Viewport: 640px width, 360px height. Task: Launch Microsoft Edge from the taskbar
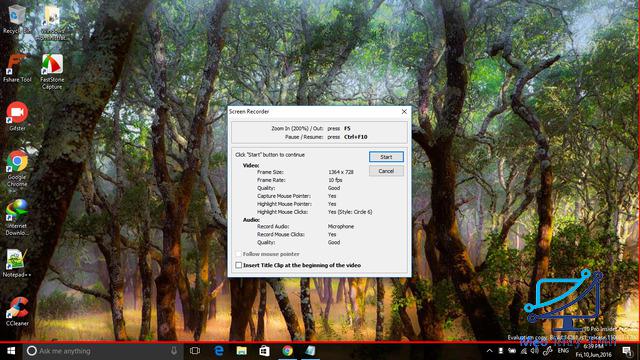tap(219, 351)
